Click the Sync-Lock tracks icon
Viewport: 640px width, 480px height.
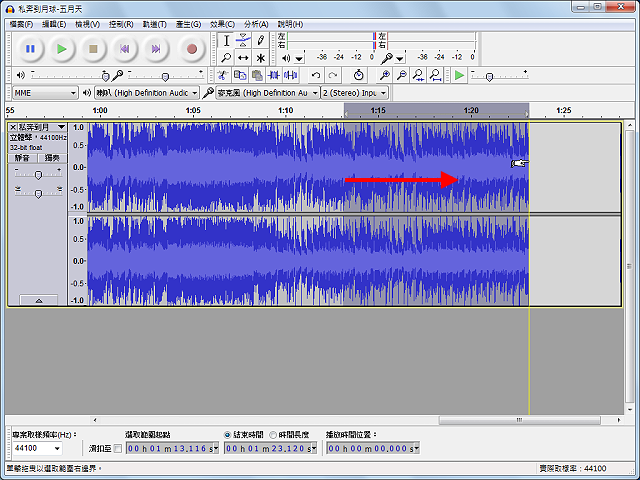coord(358,75)
